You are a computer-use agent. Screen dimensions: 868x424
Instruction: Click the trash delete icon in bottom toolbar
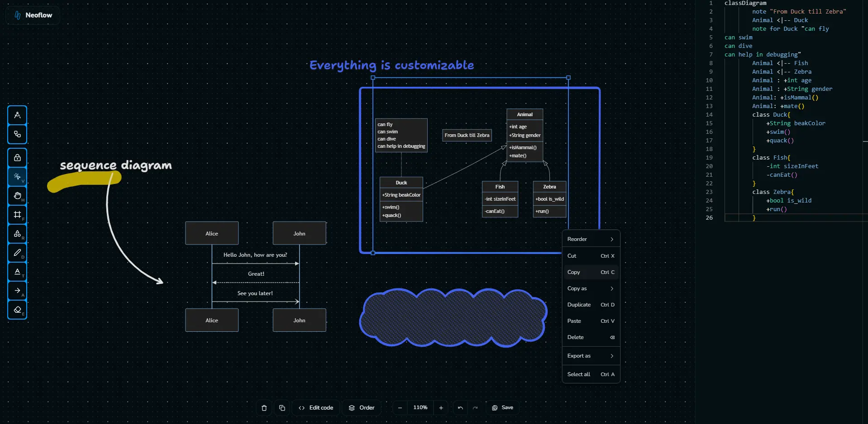(264, 408)
